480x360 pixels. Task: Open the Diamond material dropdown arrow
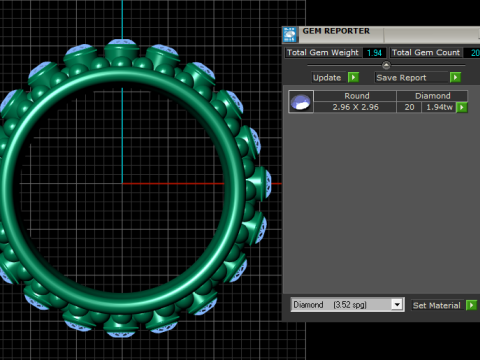pos(397,305)
